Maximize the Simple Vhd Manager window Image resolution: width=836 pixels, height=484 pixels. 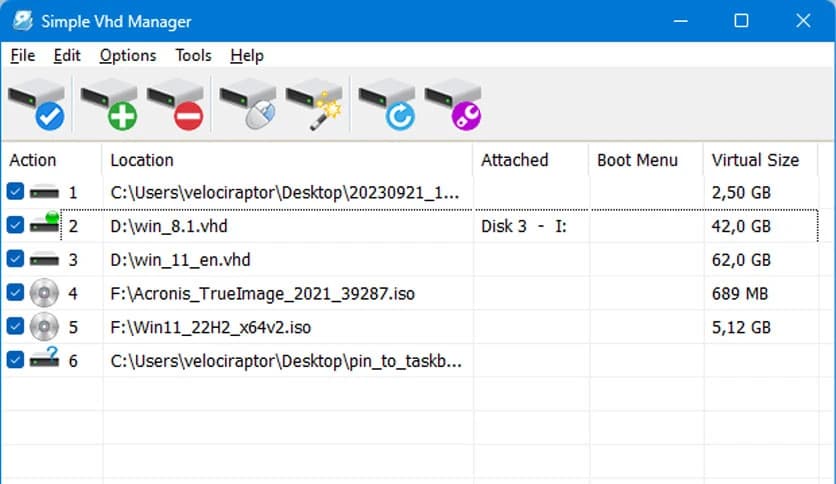click(x=741, y=21)
